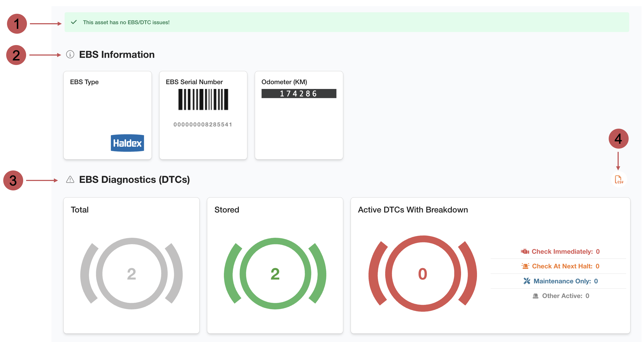Click the grey Total DTC gauge
The height and width of the screenshot is (342, 644).
coord(131,273)
